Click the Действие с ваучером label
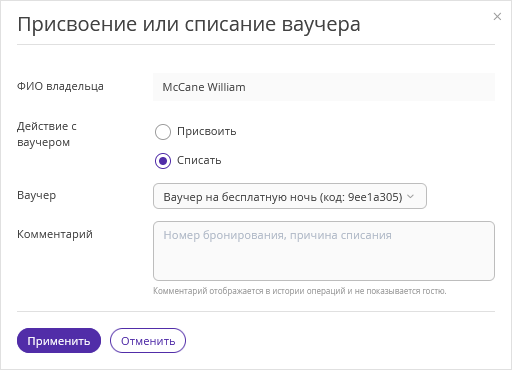The width and height of the screenshot is (512, 370). pyautogui.click(x=47, y=134)
